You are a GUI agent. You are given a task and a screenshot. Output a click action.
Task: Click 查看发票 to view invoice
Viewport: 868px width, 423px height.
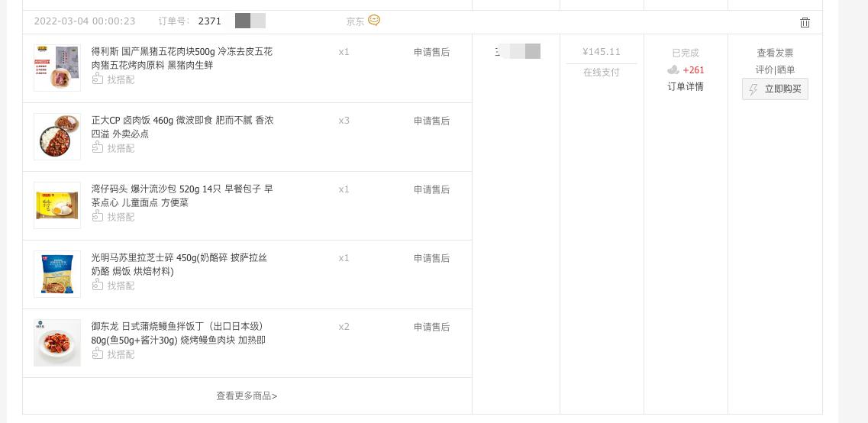point(775,53)
